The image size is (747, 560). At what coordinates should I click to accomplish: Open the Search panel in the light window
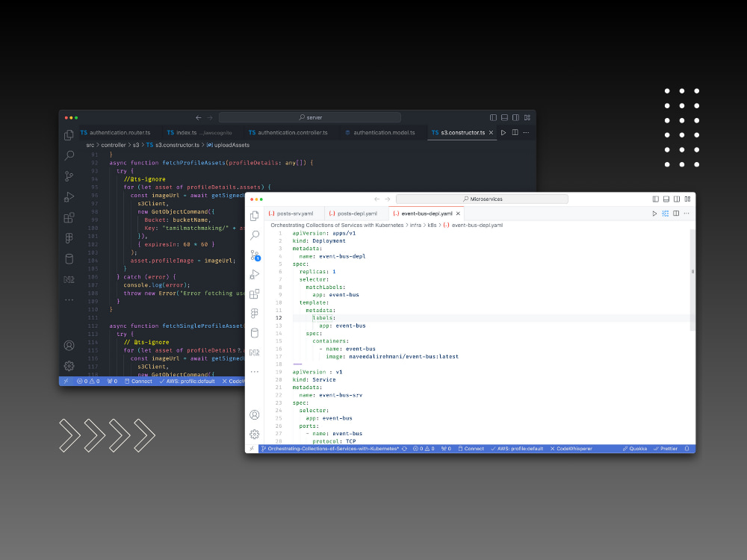point(255,237)
